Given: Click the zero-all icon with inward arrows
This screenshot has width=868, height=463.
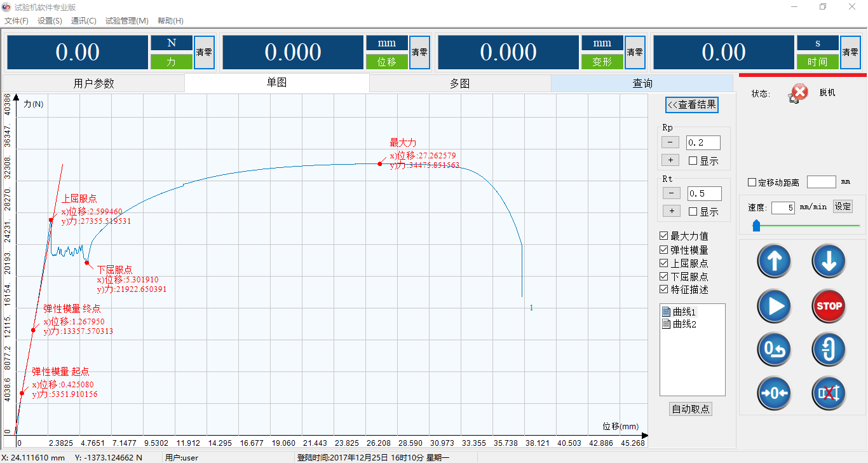Looking at the screenshot, I should [773, 393].
